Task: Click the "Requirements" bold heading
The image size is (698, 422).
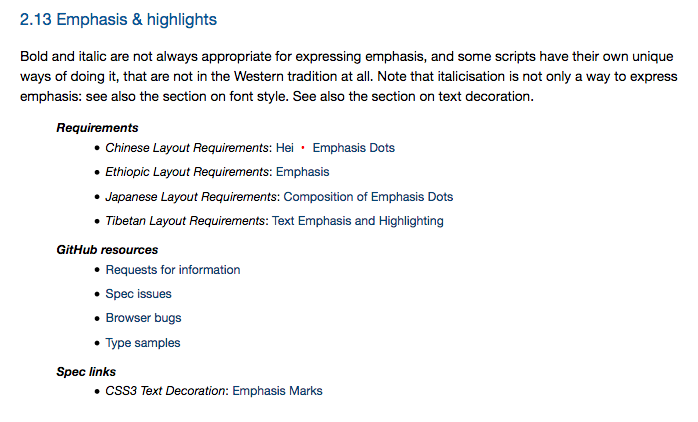Action: 97,128
